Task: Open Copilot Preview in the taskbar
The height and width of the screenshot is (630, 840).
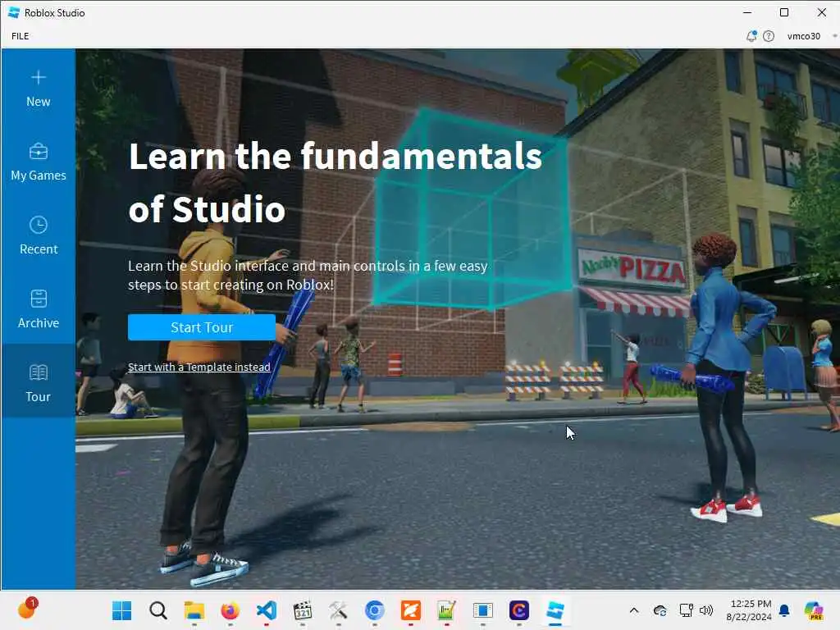Action: point(814,610)
